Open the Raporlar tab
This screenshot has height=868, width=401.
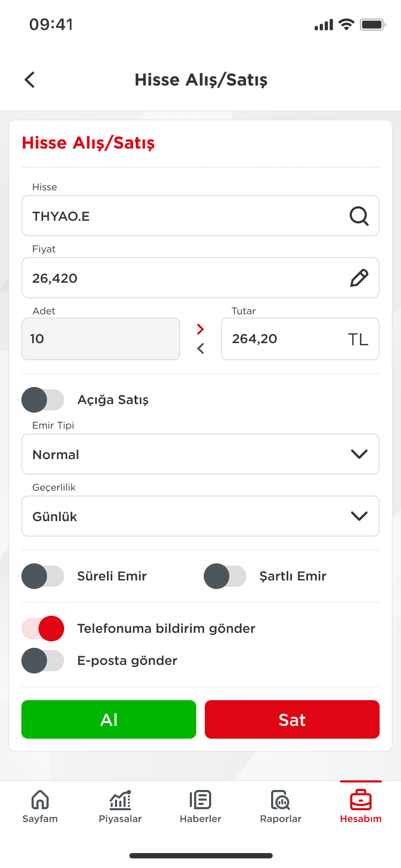point(281,807)
